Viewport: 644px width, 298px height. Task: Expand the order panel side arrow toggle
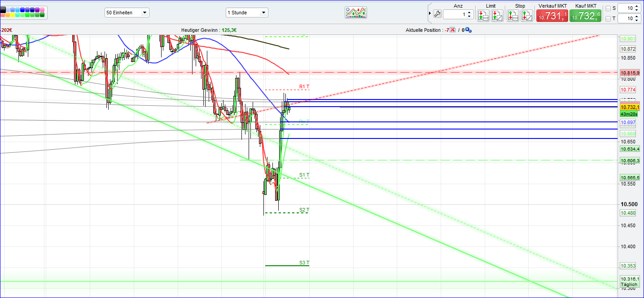(x=429, y=13)
